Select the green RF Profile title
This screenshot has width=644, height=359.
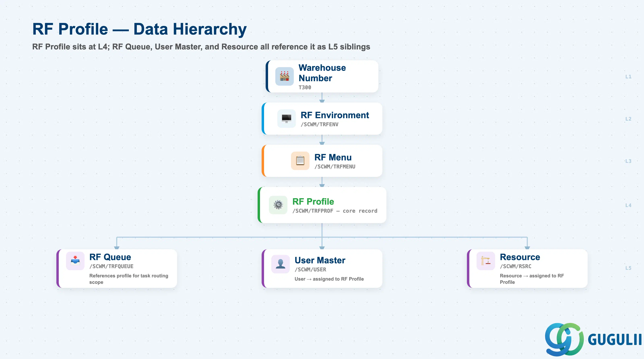pos(313,201)
